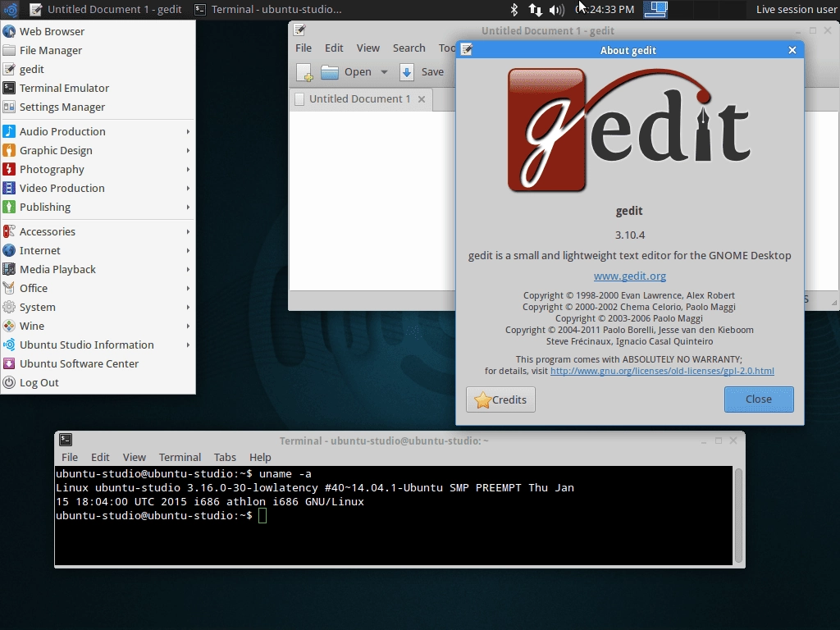Open the Search menu in gedit
The width and height of the screenshot is (840, 630).
coord(409,48)
